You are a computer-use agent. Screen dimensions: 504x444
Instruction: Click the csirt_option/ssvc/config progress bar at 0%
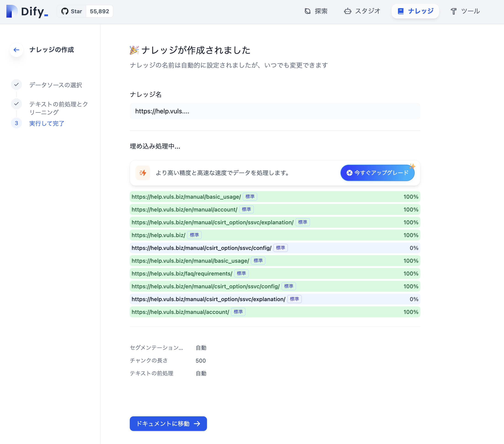coord(275,248)
